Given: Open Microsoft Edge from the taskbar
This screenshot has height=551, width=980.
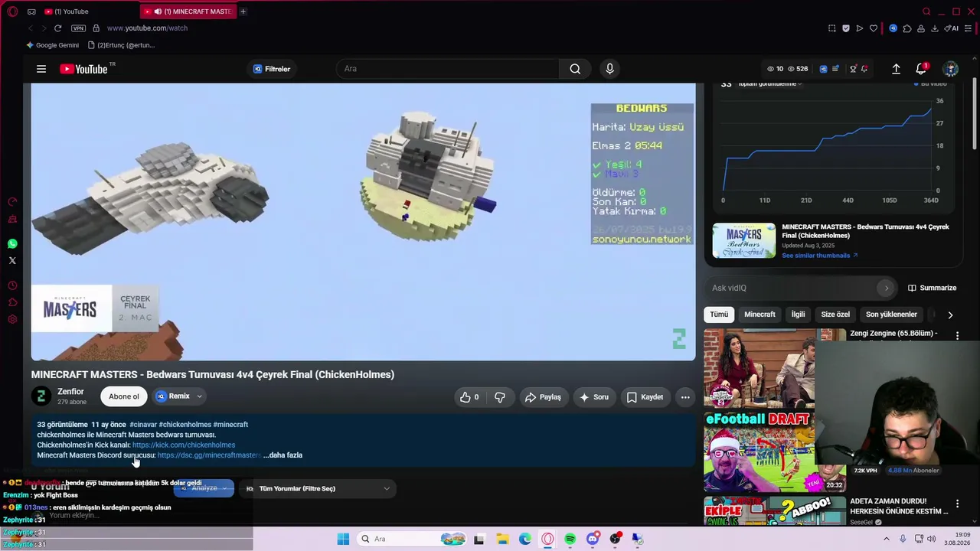Looking at the screenshot, I should (525, 539).
